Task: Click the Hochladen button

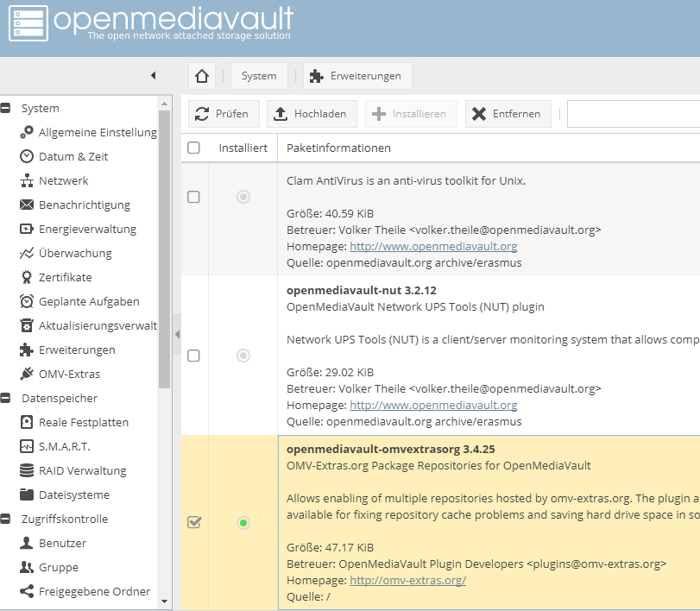Action: coord(312,114)
